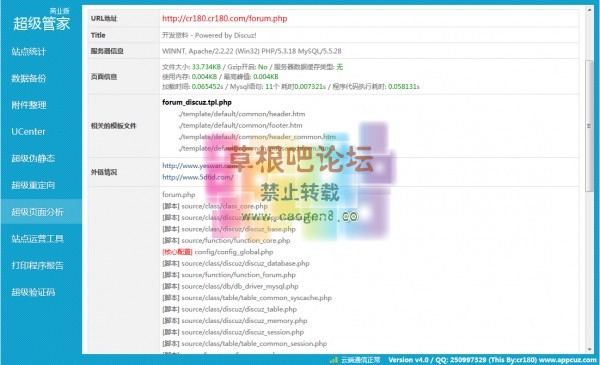Click 云端通信正常 status text
Image resolution: width=600 pixels, height=365 pixels.
pyautogui.click(x=360, y=360)
